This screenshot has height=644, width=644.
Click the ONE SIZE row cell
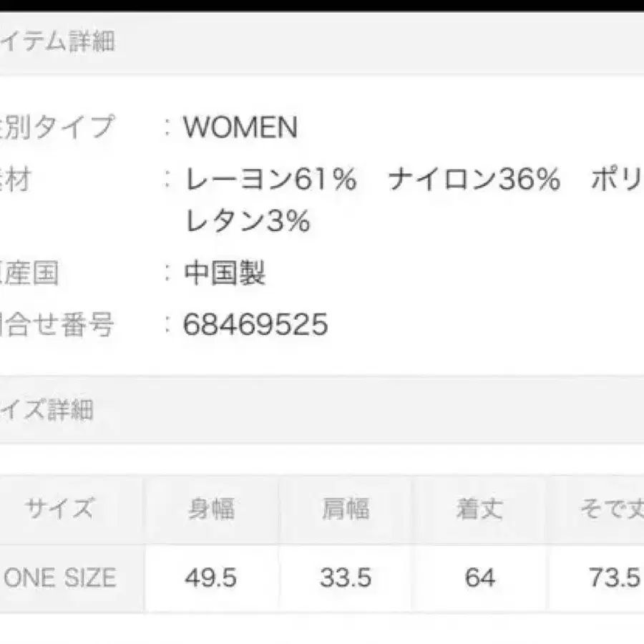pos(60,577)
